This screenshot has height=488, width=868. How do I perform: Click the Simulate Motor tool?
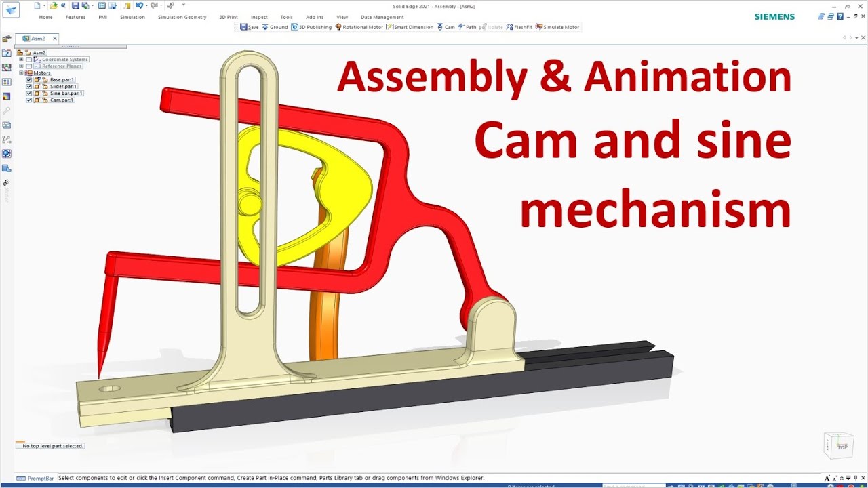557,27
